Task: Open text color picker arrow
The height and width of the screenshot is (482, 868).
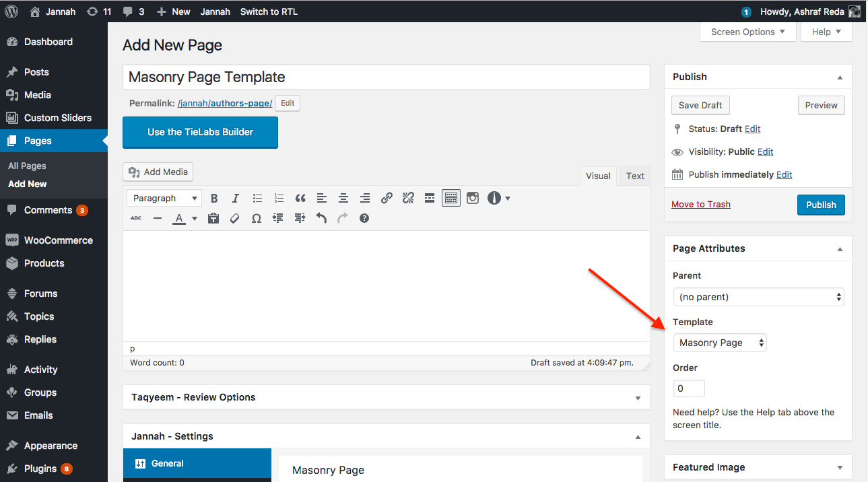Action: pos(195,218)
